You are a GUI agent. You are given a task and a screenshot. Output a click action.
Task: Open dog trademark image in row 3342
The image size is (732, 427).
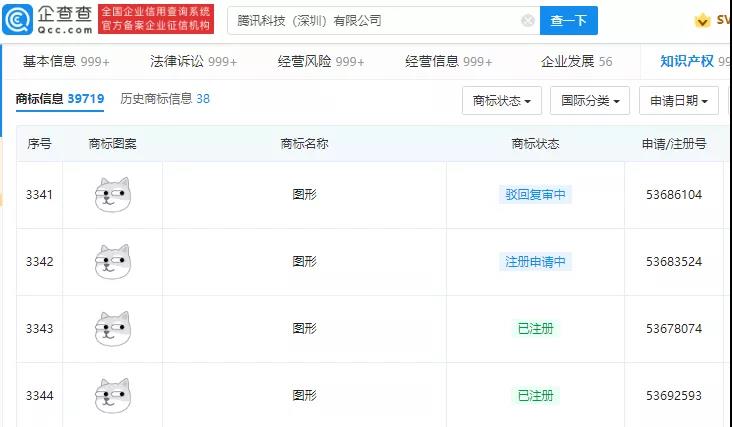(x=113, y=262)
